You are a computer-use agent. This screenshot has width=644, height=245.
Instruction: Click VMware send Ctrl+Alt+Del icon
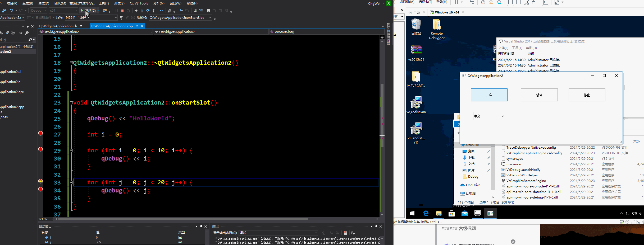click(x=472, y=2)
